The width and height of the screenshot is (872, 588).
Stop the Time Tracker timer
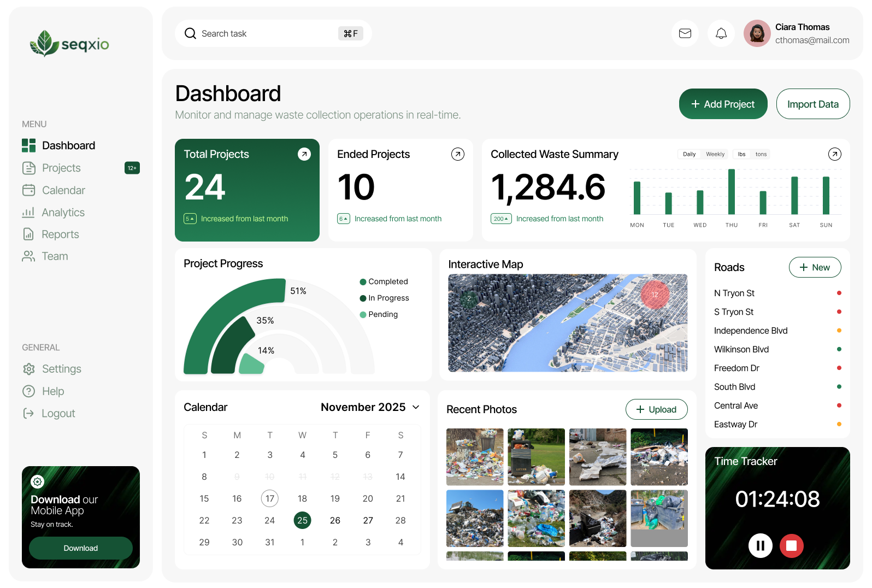[x=791, y=545]
